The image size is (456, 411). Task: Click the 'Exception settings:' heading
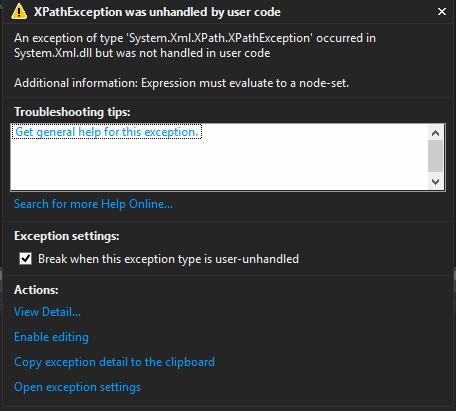click(67, 236)
